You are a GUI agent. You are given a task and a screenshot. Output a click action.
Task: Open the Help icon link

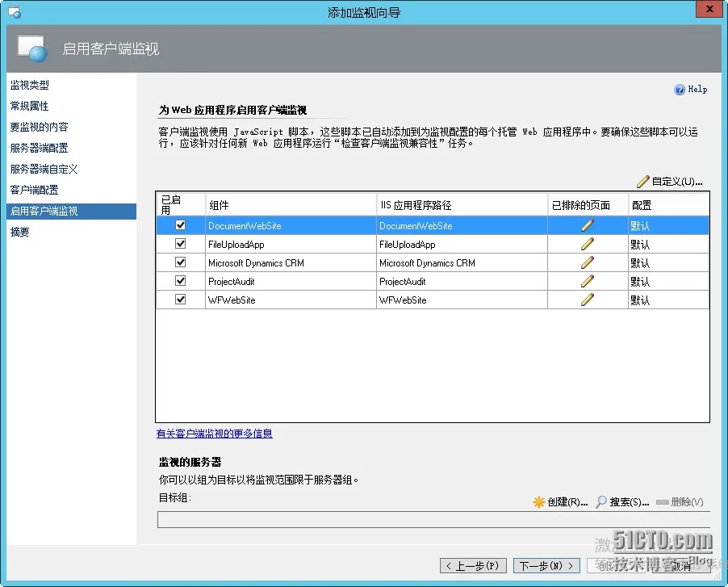click(x=690, y=89)
